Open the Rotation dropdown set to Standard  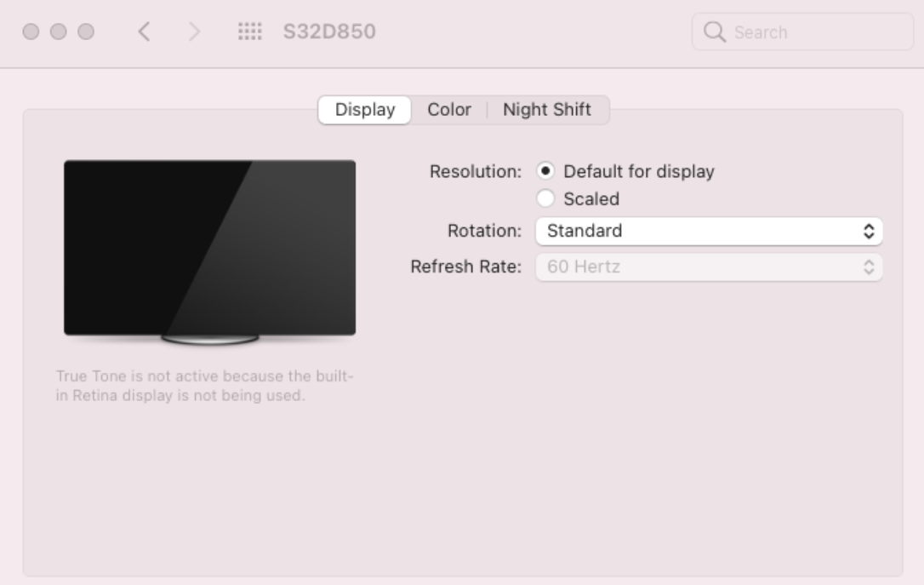[709, 231]
